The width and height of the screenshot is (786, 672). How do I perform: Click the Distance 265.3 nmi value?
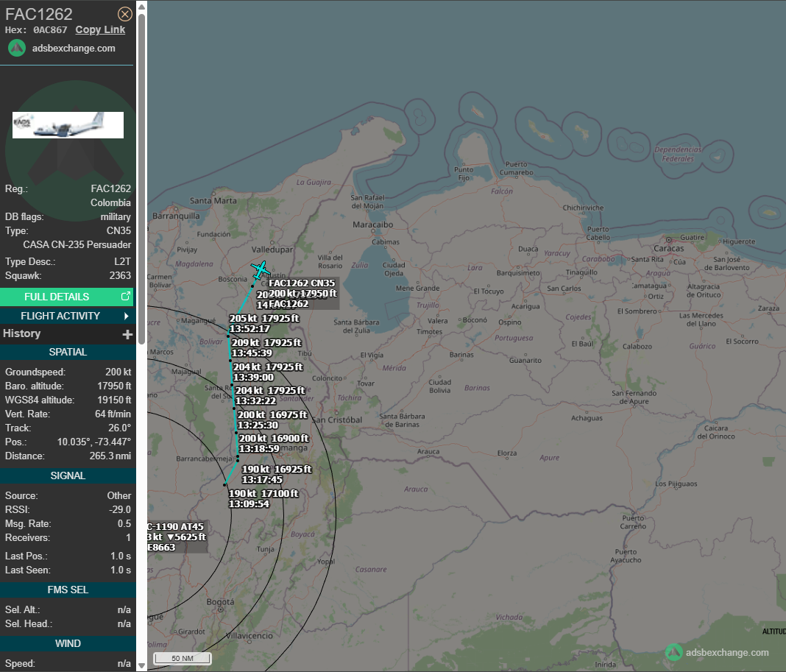coord(110,456)
